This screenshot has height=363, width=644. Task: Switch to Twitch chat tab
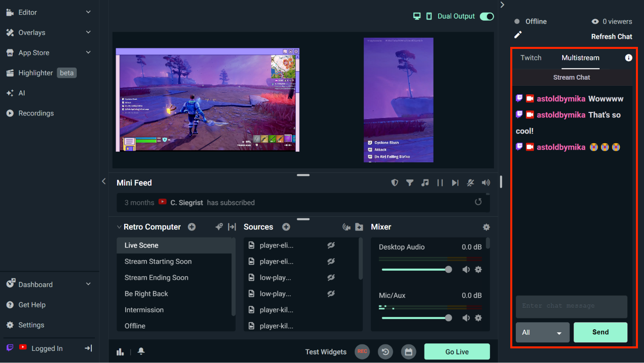click(531, 57)
